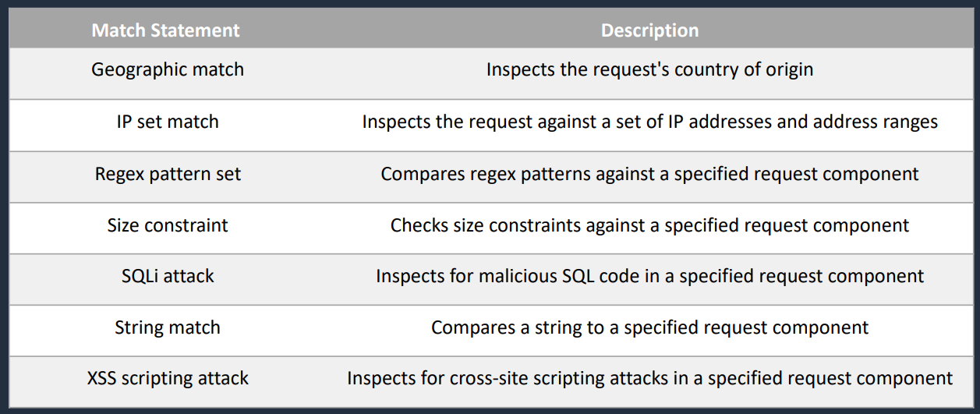Image resolution: width=980 pixels, height=414 pixels.
Task: Select the Regex pattern set cell
Action: coord(168,174)
